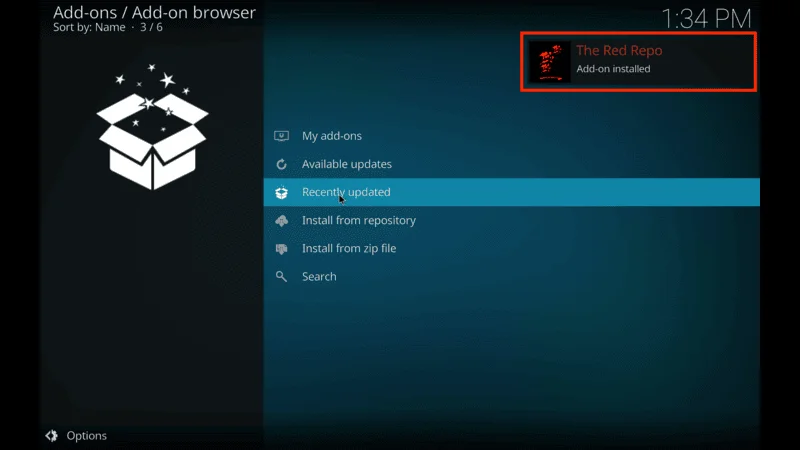Open the My add-ons entry
800x450 pixels.
coord(332,136)
